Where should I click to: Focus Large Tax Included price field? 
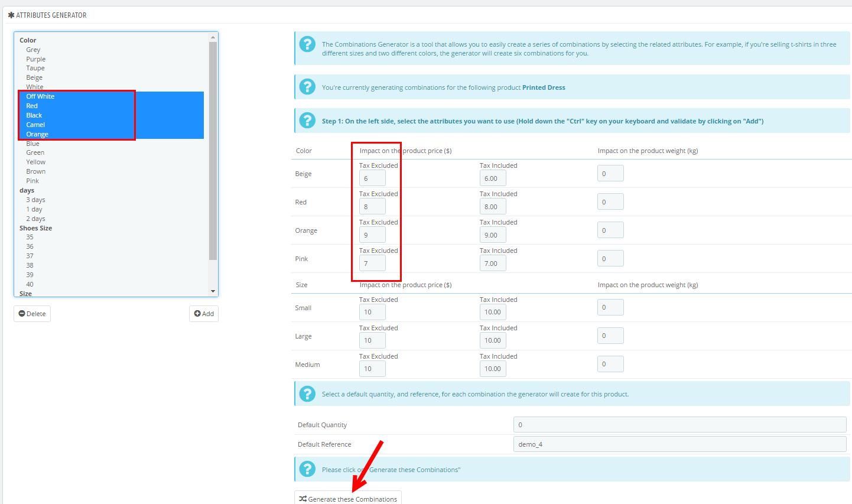coord(493,340)
